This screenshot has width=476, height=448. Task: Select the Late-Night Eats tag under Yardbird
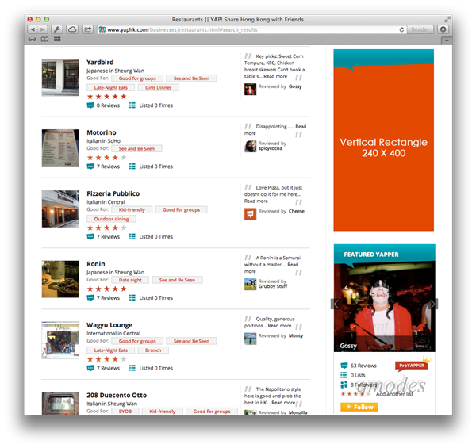pyautogui.click(x=110, y=88)
